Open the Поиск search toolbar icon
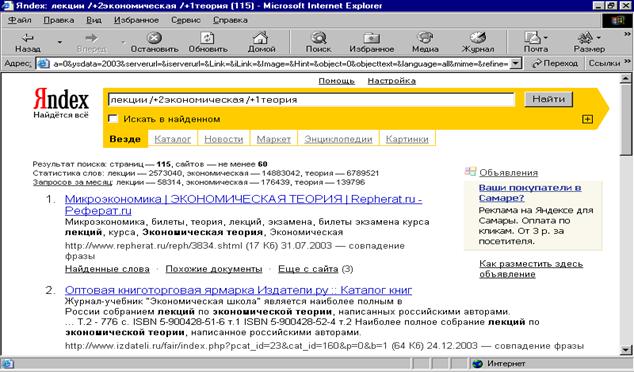The image size is (634, 372). (x=319, y=38)
